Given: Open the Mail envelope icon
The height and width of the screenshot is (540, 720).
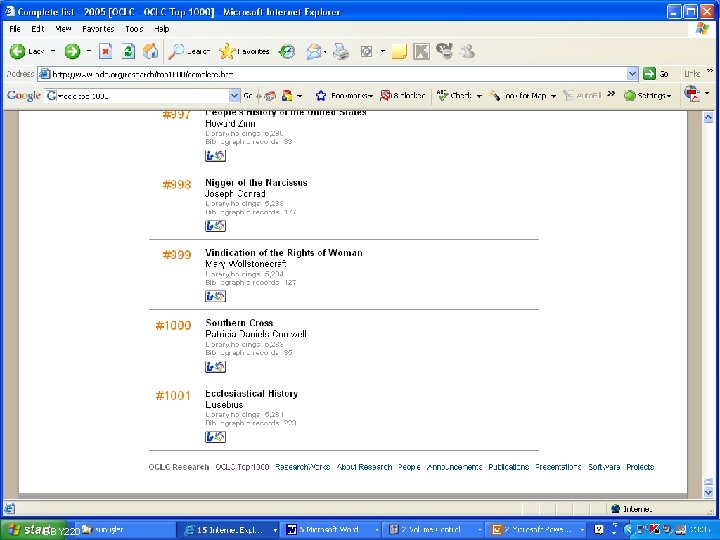Looking at the screenshot, I should tap(314, 51).
